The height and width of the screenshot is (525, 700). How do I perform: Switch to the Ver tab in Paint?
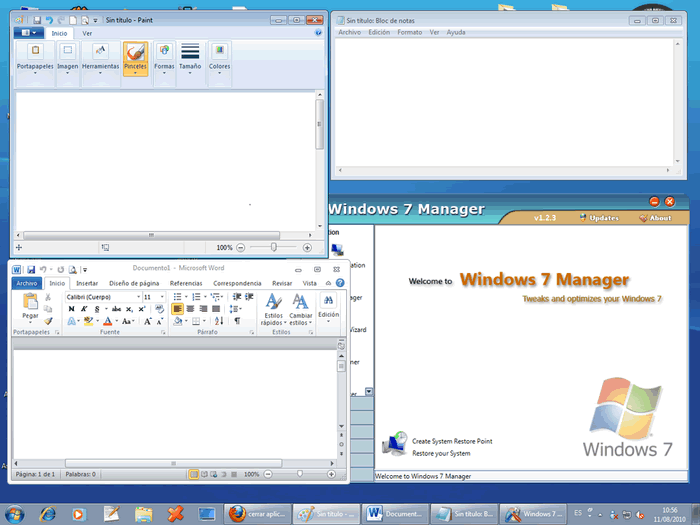click(87, 33)
